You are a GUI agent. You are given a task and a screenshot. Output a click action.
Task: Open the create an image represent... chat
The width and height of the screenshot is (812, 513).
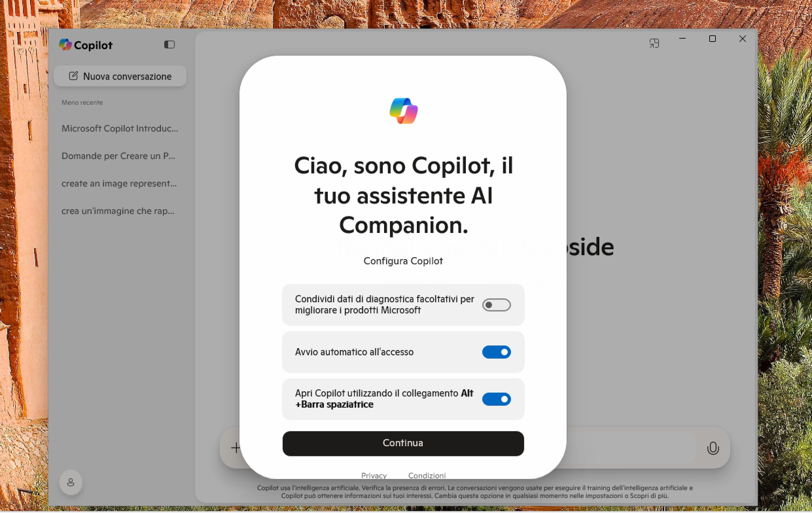119,183
